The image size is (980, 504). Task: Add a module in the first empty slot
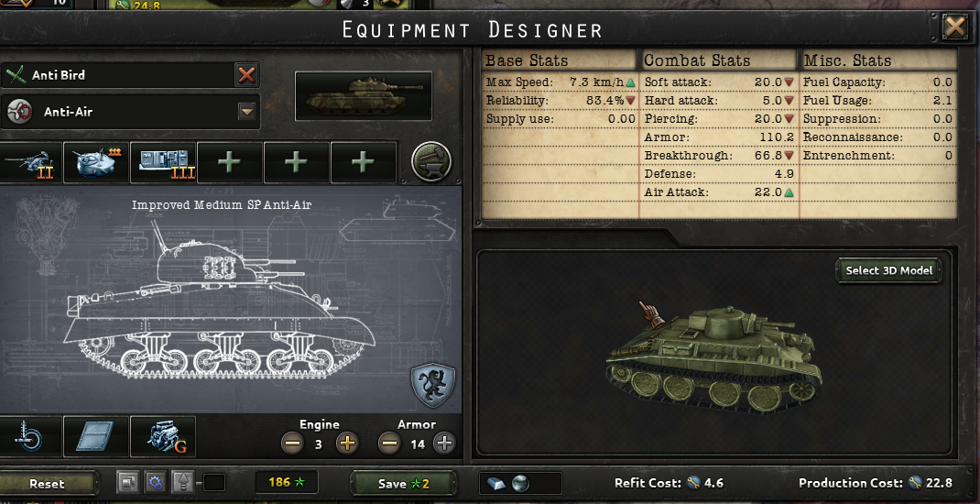click(x=230, y=162)
